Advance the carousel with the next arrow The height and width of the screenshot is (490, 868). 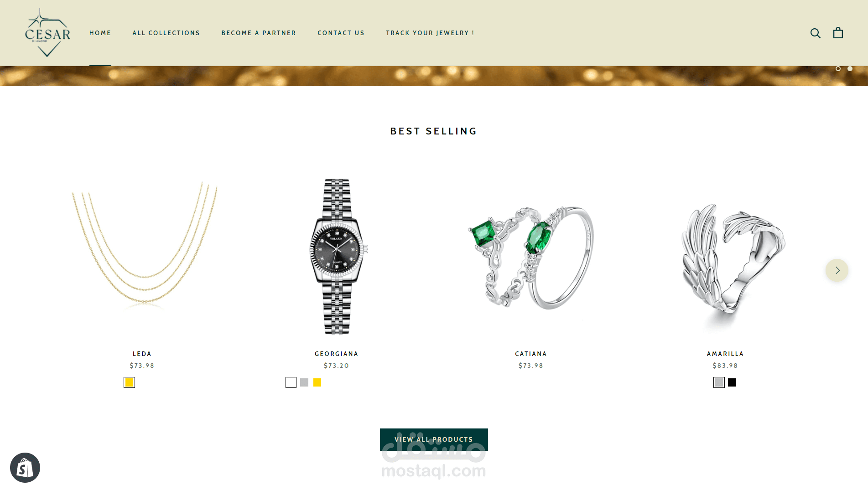(x=837, y=270)
